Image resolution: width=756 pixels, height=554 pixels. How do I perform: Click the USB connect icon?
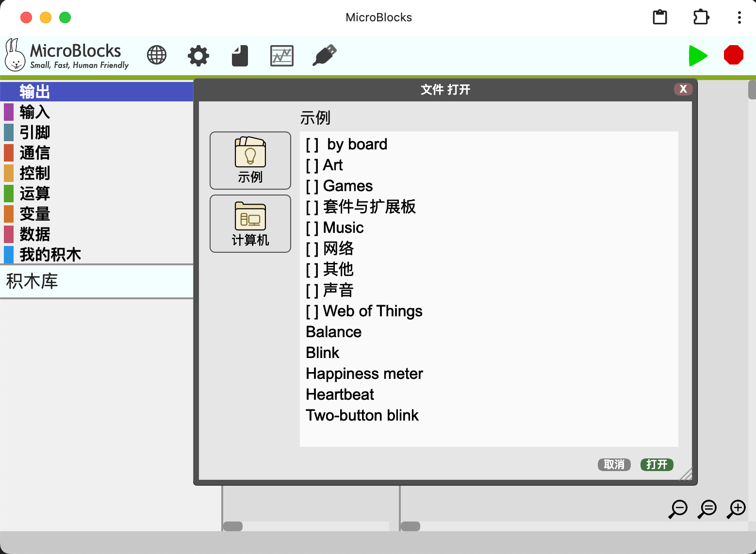(325, 55)
